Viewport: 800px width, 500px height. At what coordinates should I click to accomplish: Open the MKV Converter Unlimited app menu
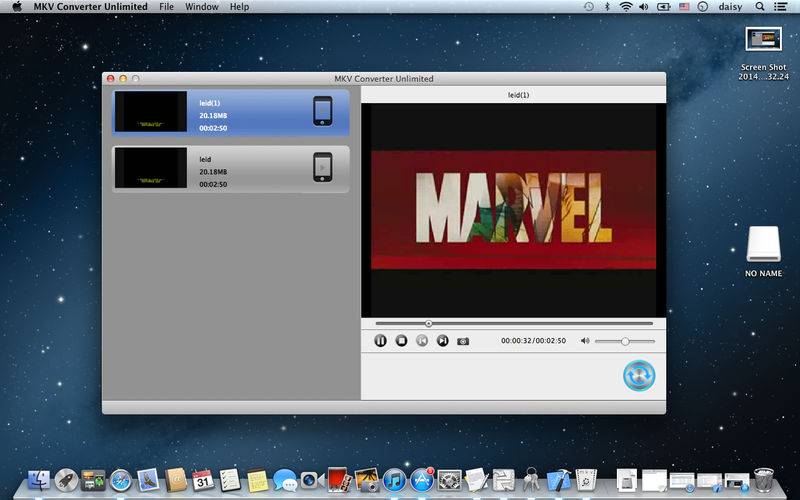[91, 7]
